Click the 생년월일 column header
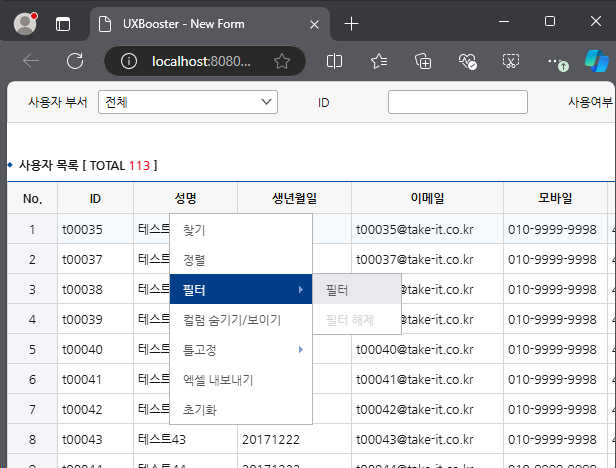 pos(294,198)
